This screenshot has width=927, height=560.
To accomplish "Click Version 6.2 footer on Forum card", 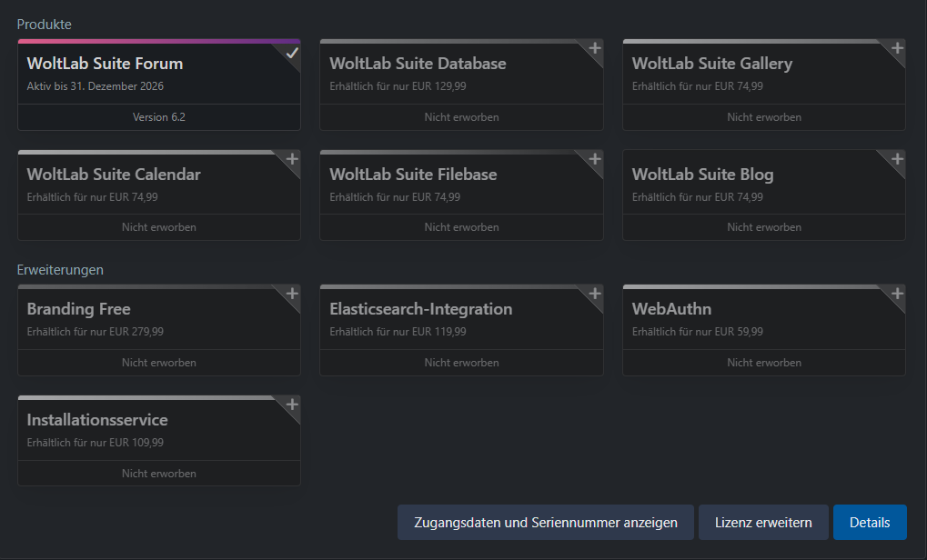I will (159, 117).
